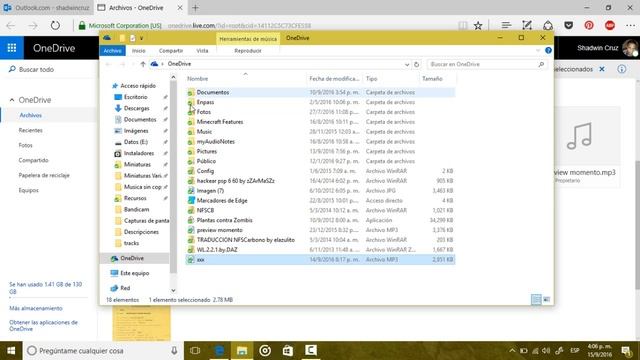Select the Minecraft Features folder
The width and height of the screenshot is (640, 360).
pyautogui.click(x=220, y=122)
